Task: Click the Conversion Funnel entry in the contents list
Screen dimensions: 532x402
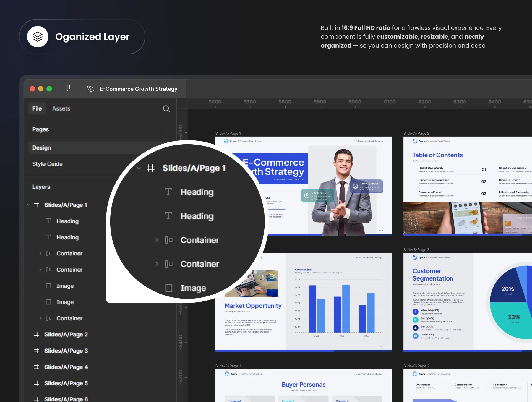Action: pos(452,194)
